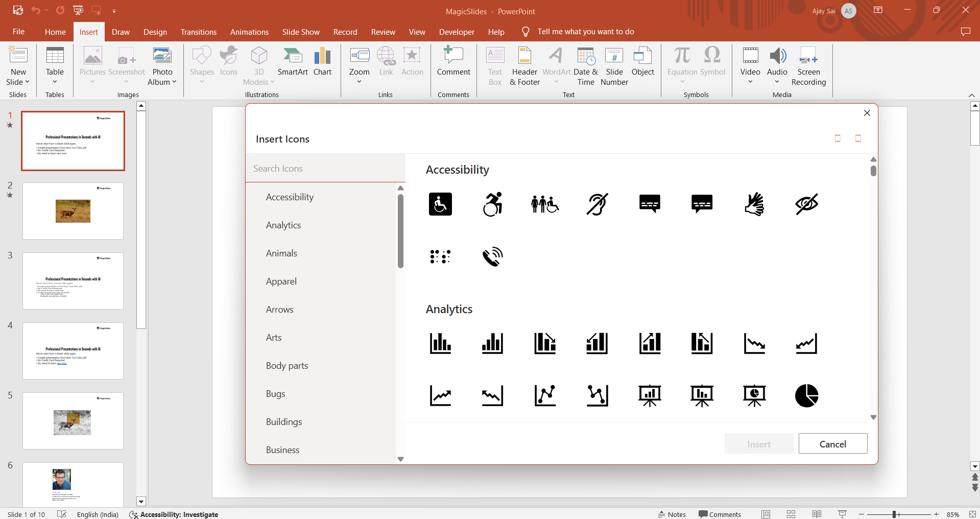Choose the sign language hands icon

[754, 204]
